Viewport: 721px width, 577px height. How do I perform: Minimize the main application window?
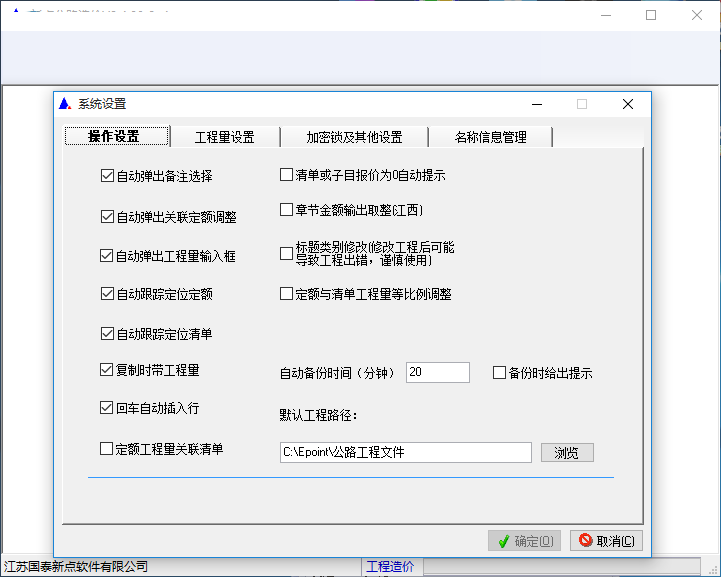tap(606, 15)
